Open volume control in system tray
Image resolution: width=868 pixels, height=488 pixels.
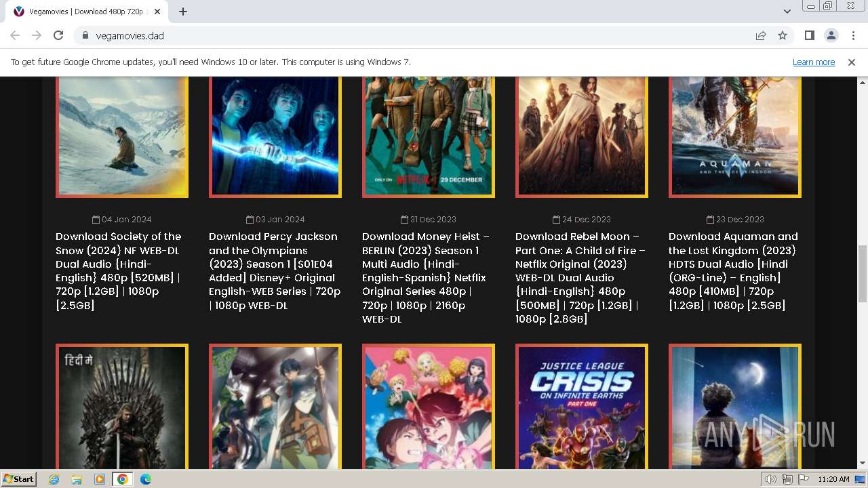770,479
